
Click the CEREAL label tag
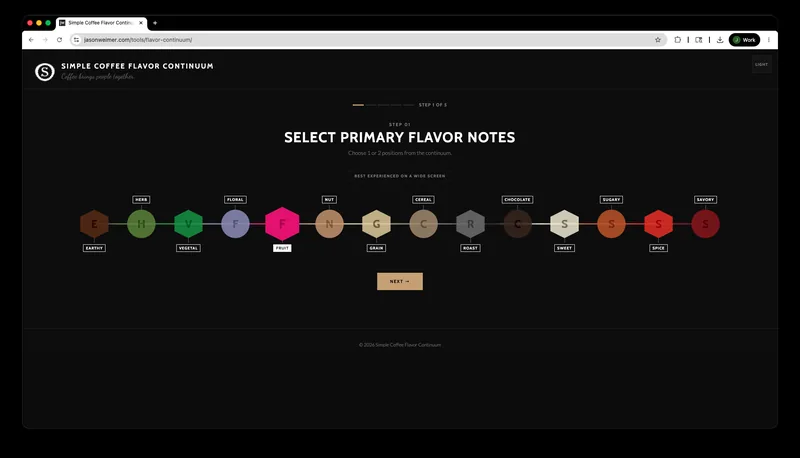pyautogui.click(x=423, y=199)
